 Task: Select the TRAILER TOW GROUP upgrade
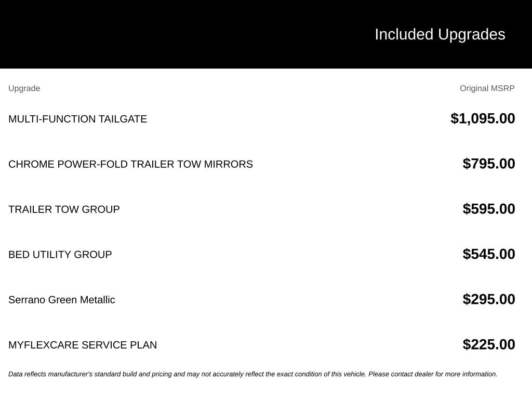click(64, 209)
